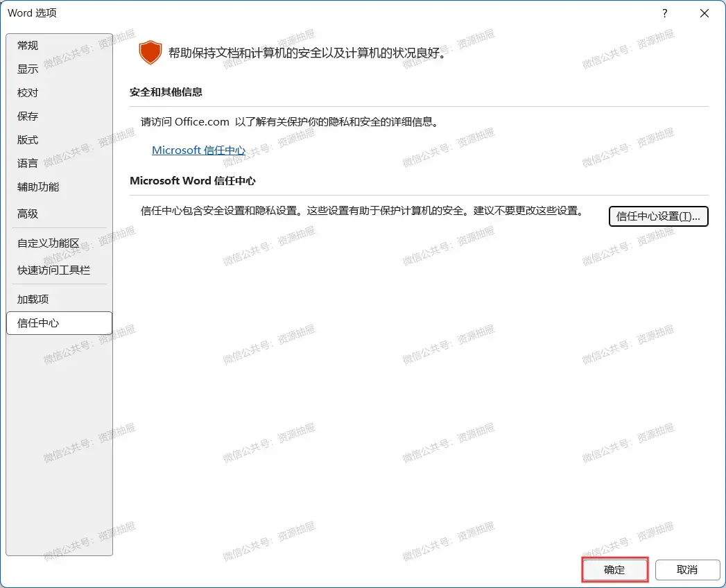Click the 安全和其他信息 heading

point(166,92)
